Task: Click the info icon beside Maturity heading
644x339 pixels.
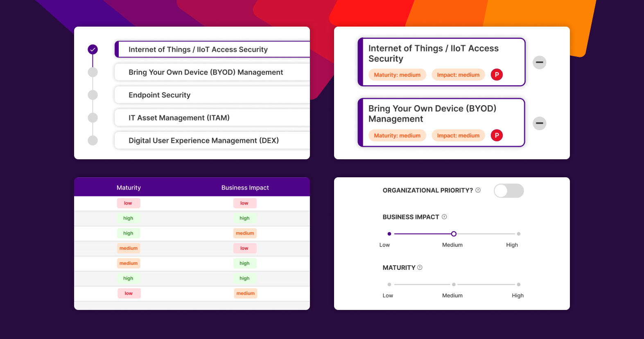Action: point(420,268)
